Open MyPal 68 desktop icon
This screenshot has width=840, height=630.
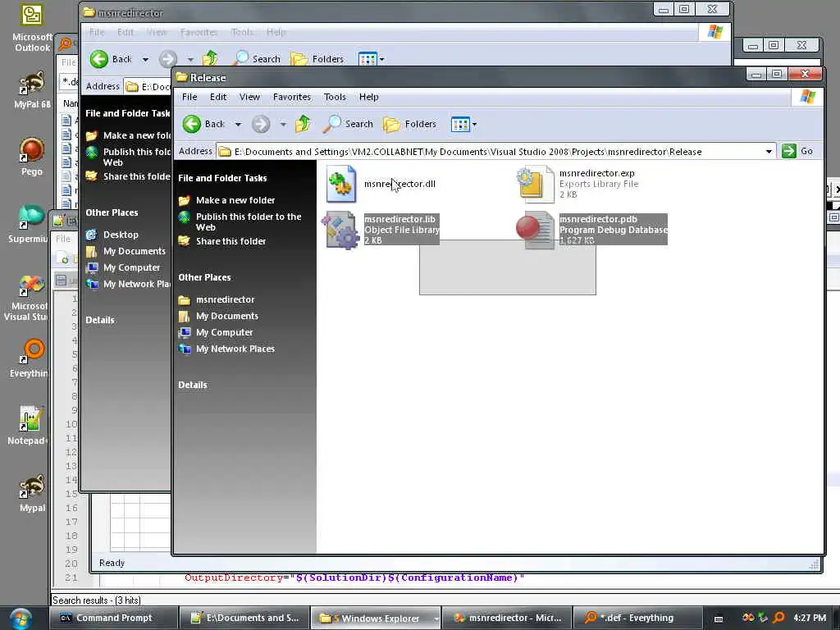click(x=32, y=90)
